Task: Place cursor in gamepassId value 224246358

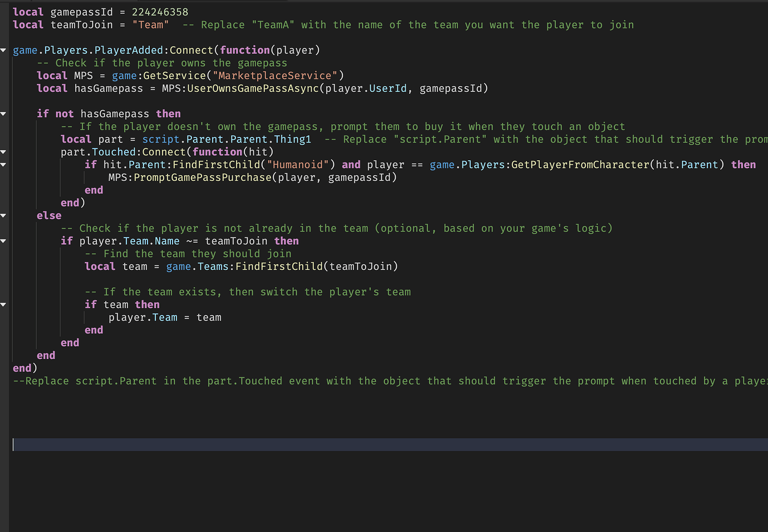Action: 160,12
